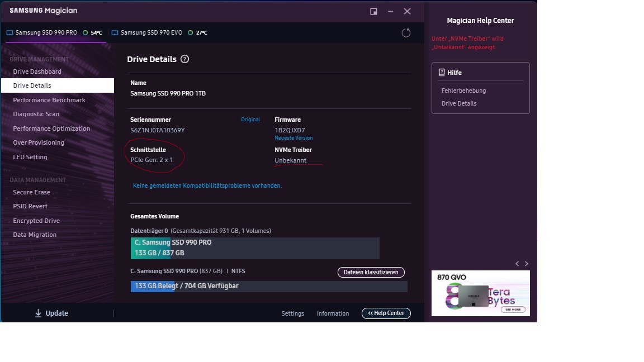Open Drive Details help center link
The width and height of the screenshot is (644, 362).
(459, 103)
